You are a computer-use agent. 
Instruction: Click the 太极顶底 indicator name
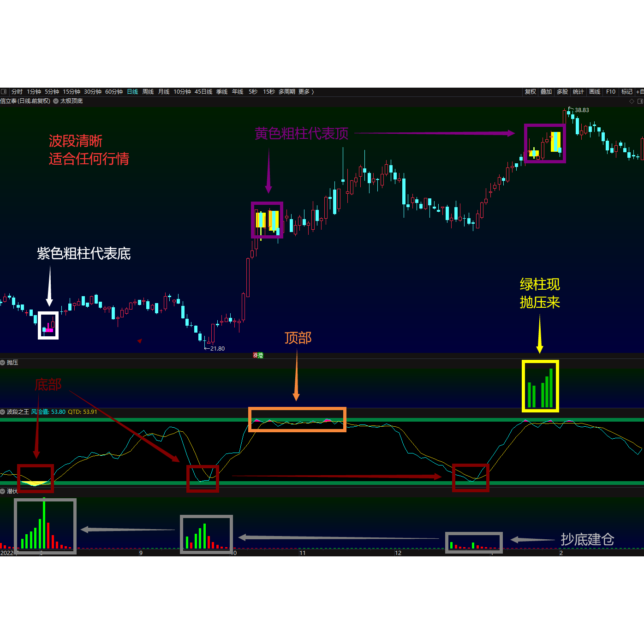point(72,101)
